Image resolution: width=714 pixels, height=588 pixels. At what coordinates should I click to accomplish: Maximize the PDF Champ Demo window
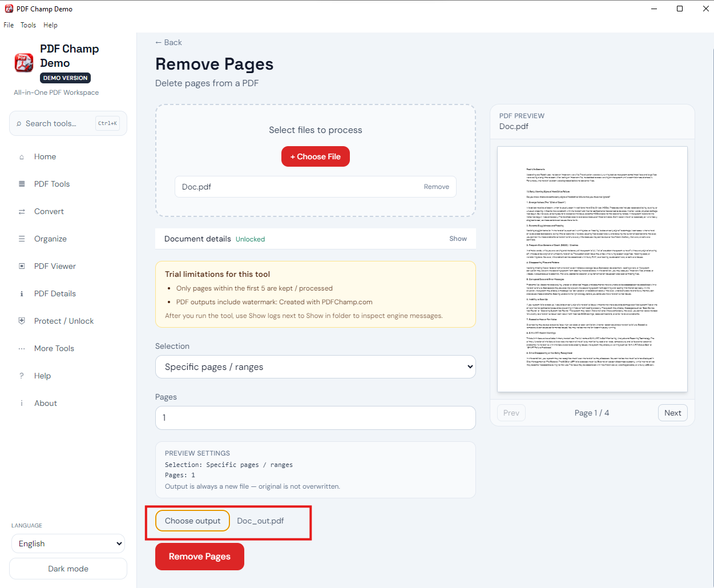tap(680, 9)
